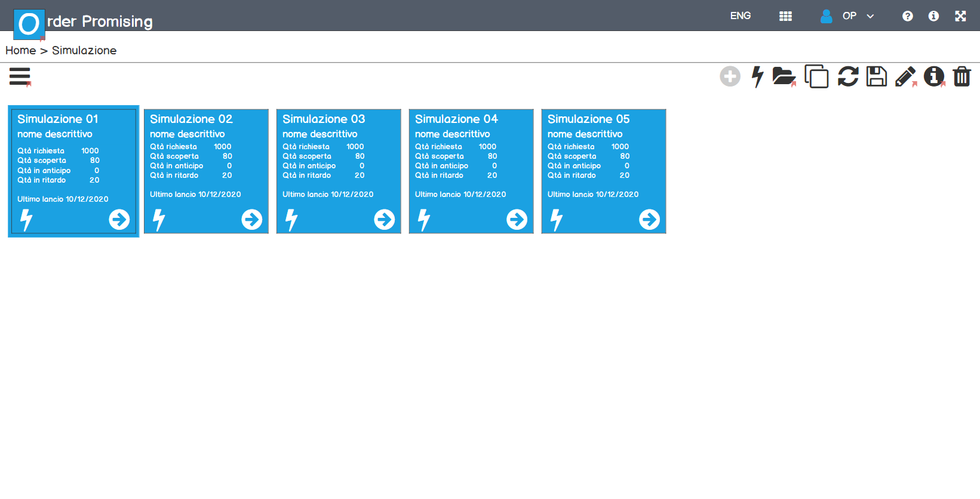
Task: Open Simulazione 01 with arrow icon
Action: tap(119, 220)
